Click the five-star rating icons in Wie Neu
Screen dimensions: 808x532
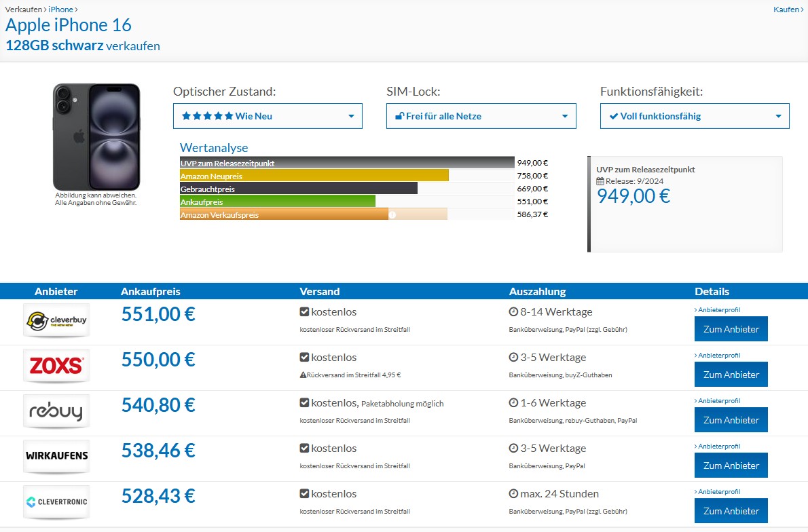(207, 116)
